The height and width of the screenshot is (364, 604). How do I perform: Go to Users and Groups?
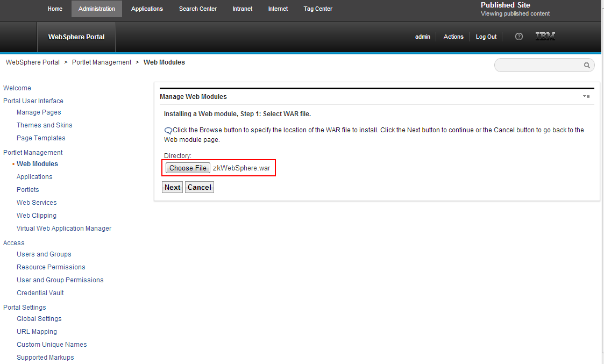click(x=44, y=254)
